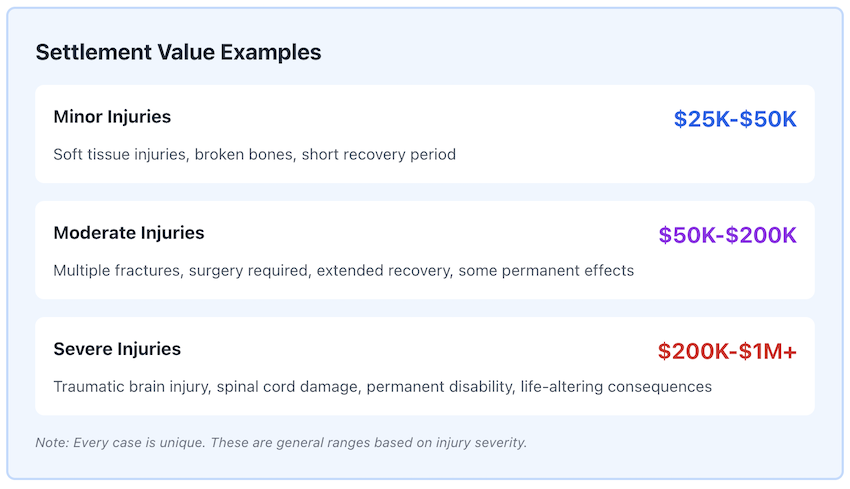Select the Severe Injuries title
The height and width of the screenshot is (489, 850).
point(117,349)
